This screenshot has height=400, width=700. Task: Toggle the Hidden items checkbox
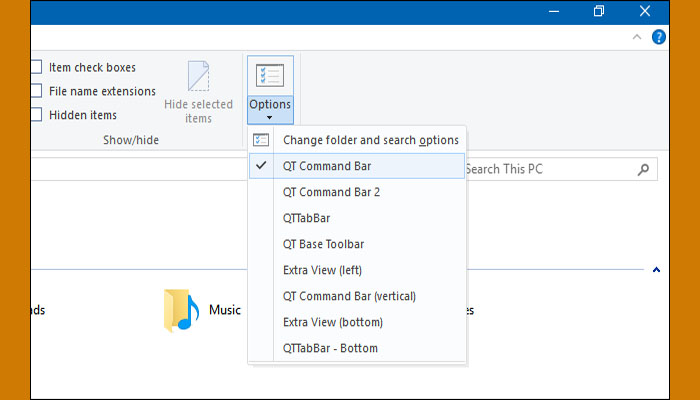pyautogui.click(x=36, y=115)
